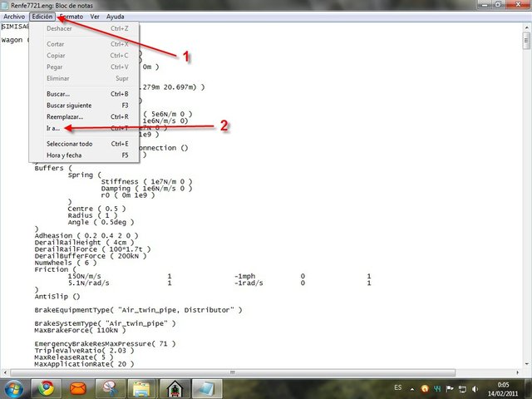Screen dimensions: 532x399
Task: Open the orange mail app in taskbar
Action: [x=76, y=387]
